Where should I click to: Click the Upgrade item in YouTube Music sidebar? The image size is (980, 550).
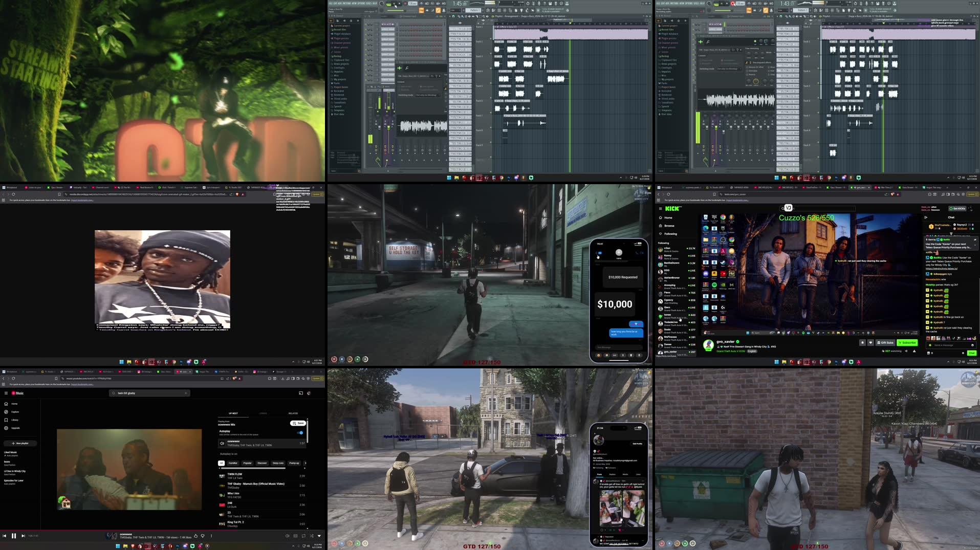(12, 428)
